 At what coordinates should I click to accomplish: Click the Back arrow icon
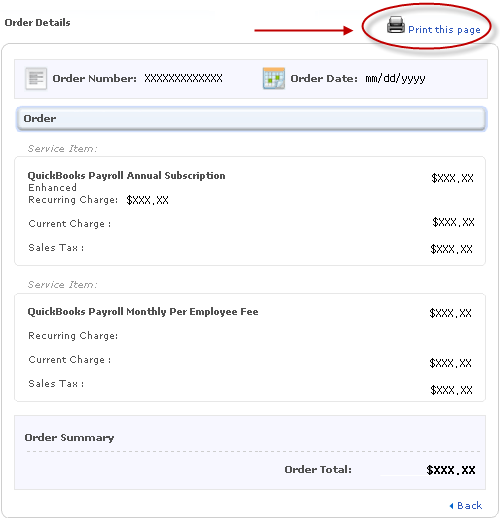[451, 506]
